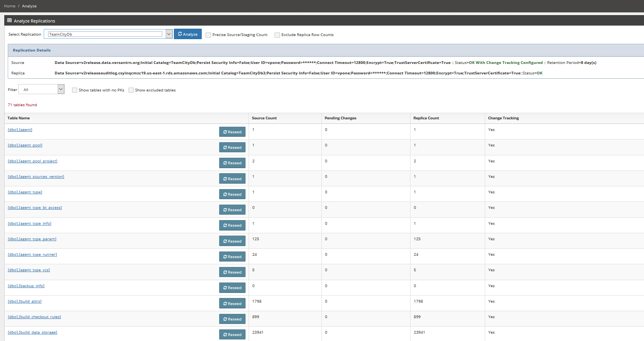Screen dimensions: 644x341
Task: Reseed the [dbo].[agent_pool] table
Action: 232,147
